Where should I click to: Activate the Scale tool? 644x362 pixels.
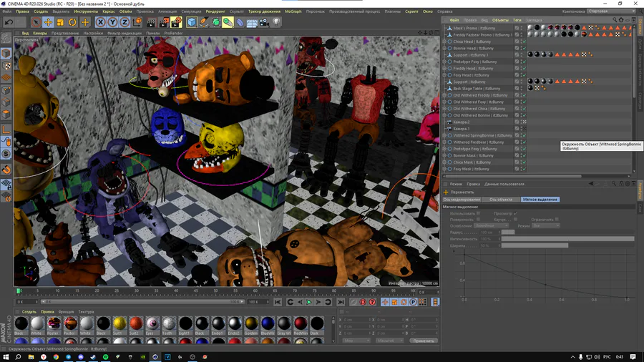pyautogui.click(x=60, y=22)
